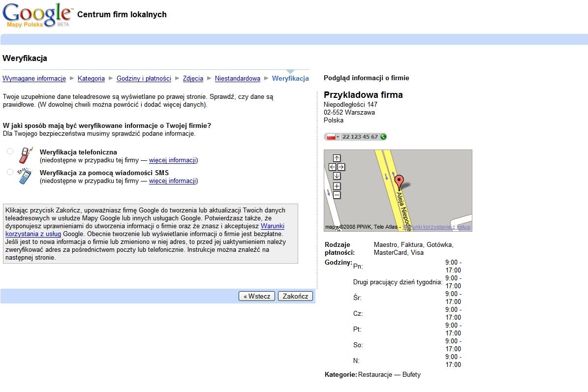Viewport: 588px width, 392px height.
Task: Click the Podgląd informacji o firmie heading
Action: (x=367, y=78)
